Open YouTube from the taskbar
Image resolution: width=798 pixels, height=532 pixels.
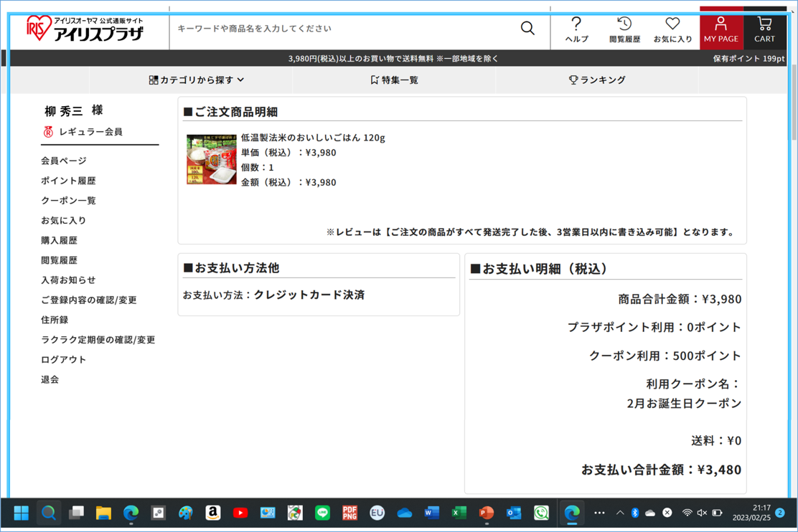240,513
